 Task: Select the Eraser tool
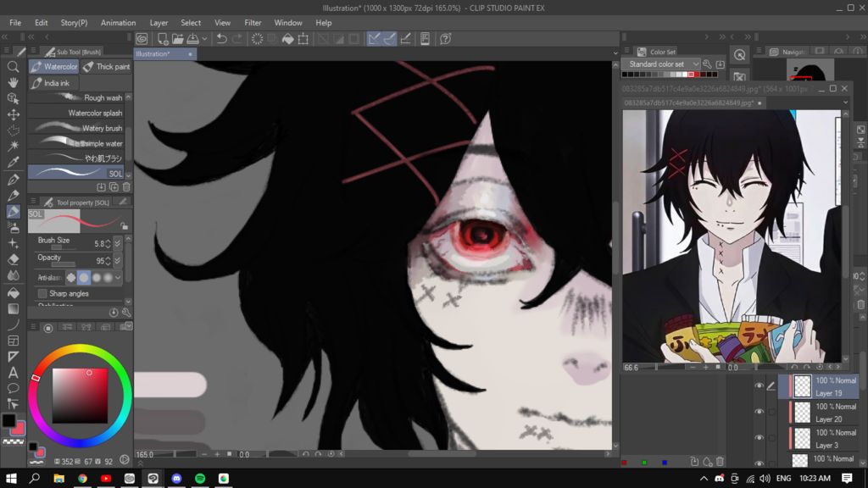point(13,259)
